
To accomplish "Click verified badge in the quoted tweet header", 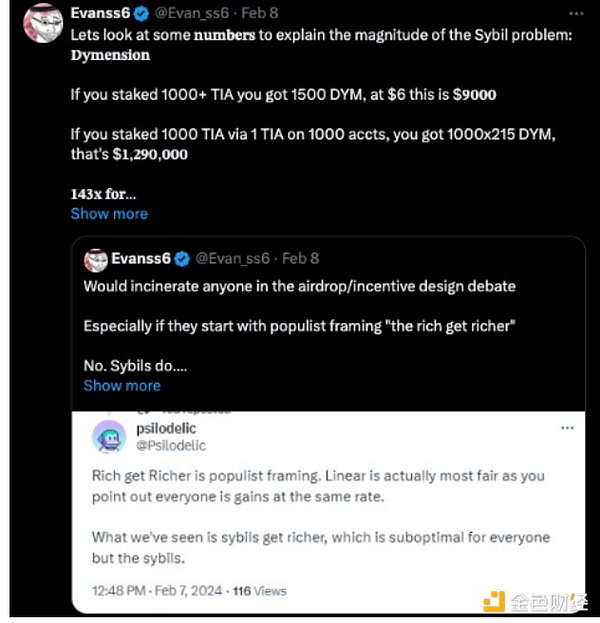I will 182,259.
